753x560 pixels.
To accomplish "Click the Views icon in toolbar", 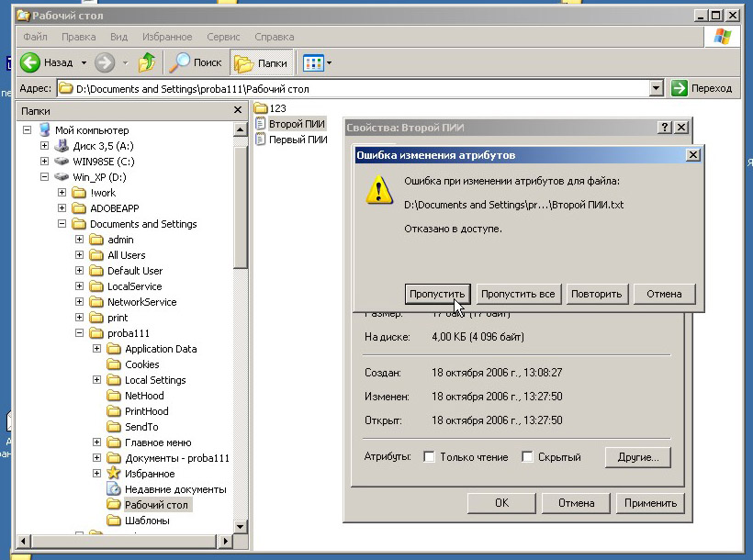I will [313, 62].
